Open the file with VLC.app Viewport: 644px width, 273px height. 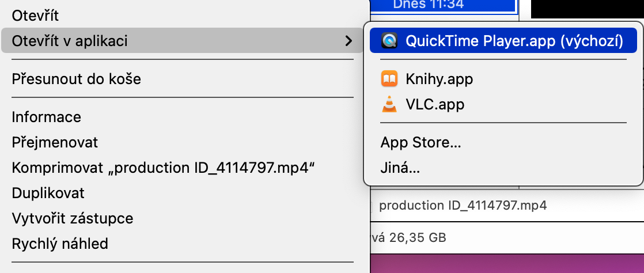(435, 104)
